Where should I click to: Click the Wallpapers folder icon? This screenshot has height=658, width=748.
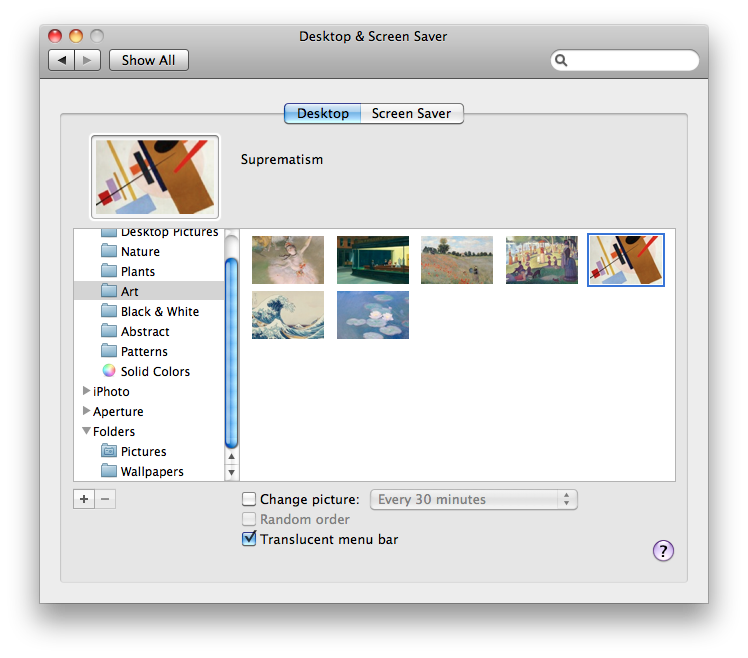[x=109, y=470]
